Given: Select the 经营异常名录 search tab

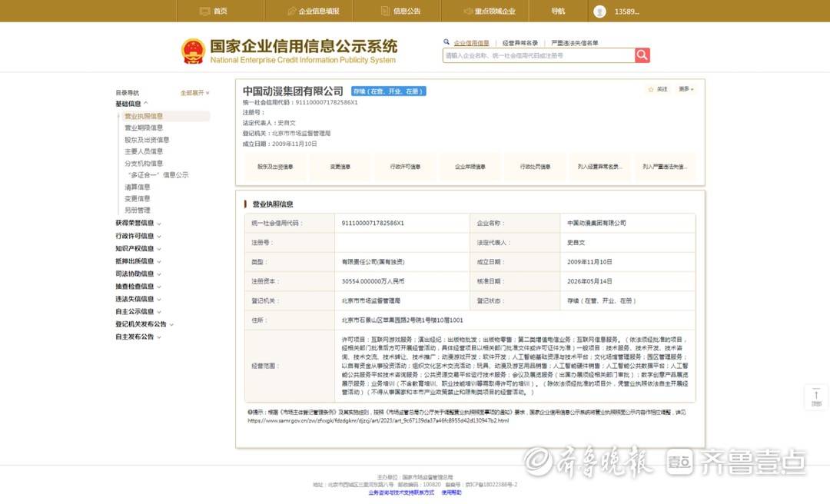Looking at the screenshot, I should (520, 43).
